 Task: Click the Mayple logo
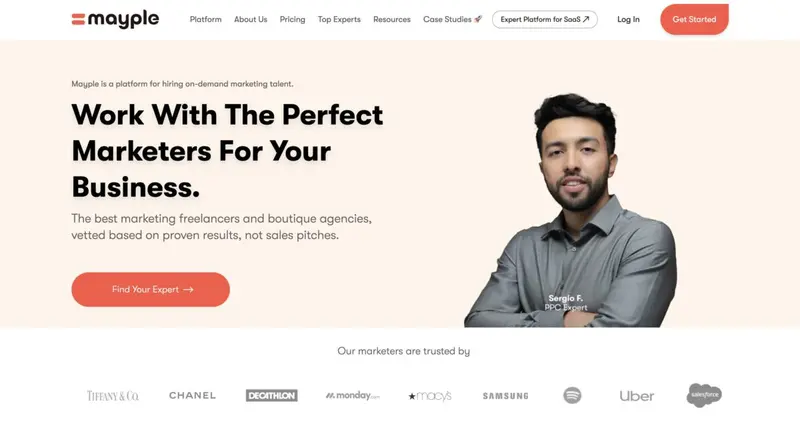coord(115,19)
